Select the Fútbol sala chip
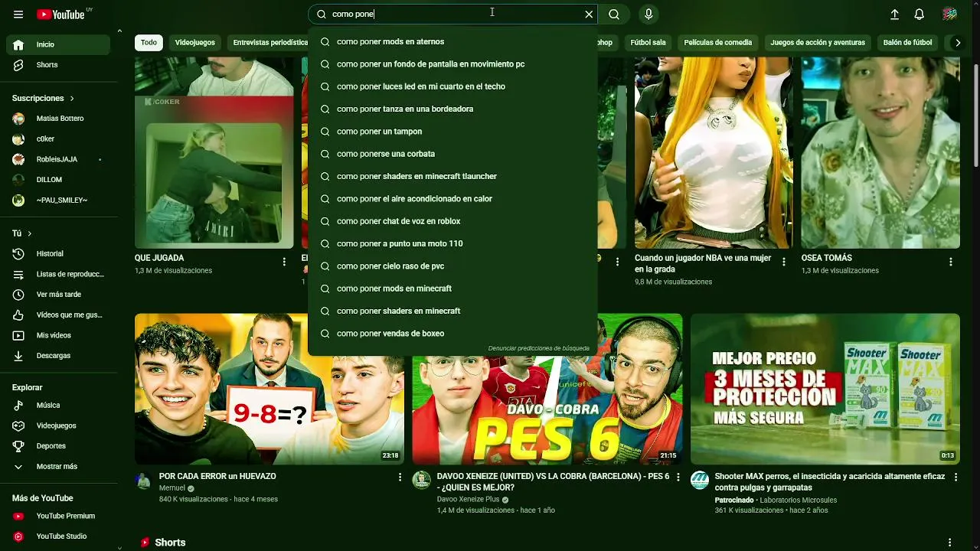 pos(648,43)
